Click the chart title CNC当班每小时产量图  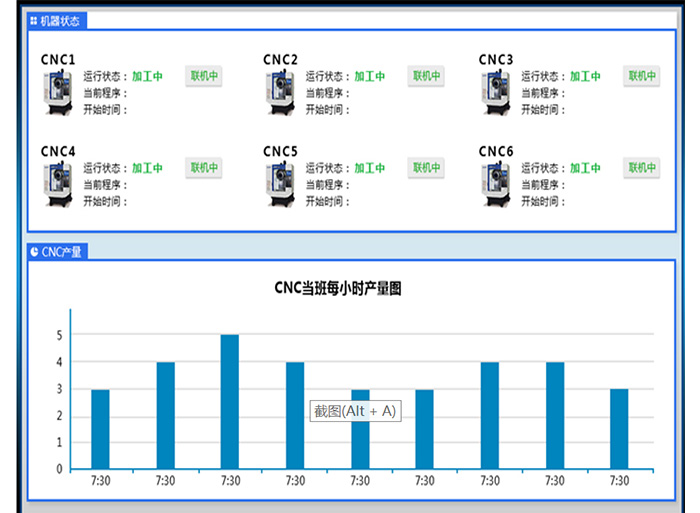(x=338, y=289)
